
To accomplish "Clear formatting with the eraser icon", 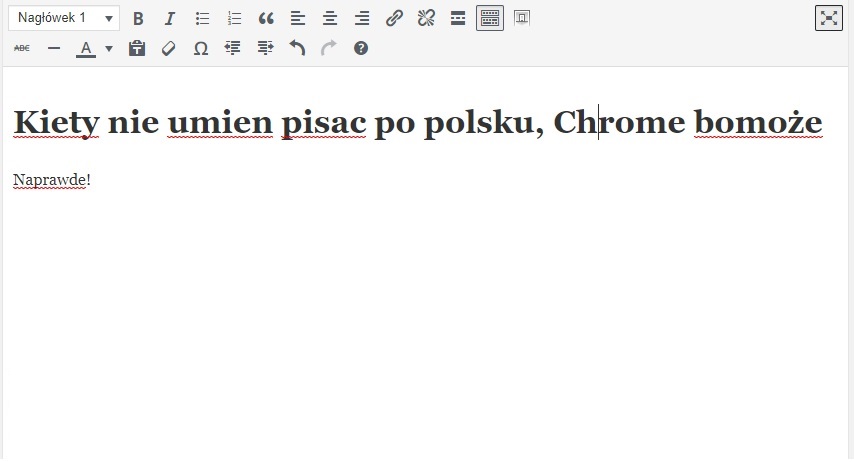I will pyautogui.click(x=168, y=48).
